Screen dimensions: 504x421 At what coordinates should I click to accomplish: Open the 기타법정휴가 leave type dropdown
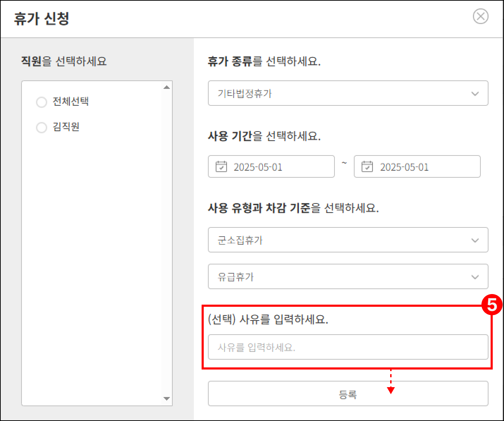348,93
